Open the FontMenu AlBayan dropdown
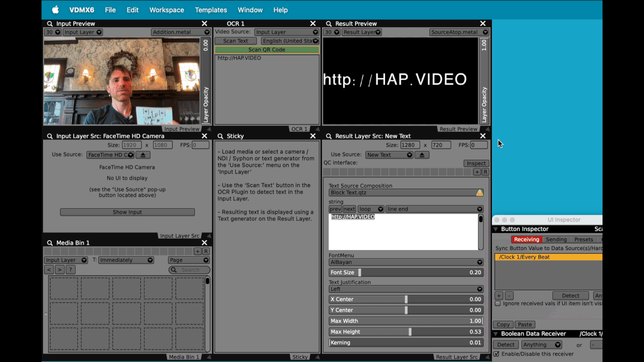 pyautogui.click(x=406, y=262)
